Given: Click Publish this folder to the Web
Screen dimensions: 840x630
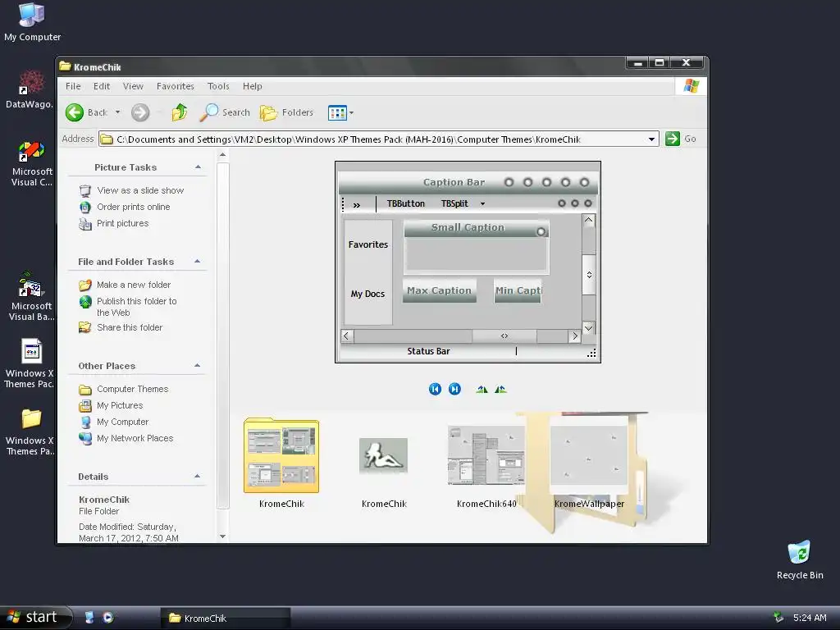Looking at the screenshot, I should pyautogui.click(x=137, y=307).
